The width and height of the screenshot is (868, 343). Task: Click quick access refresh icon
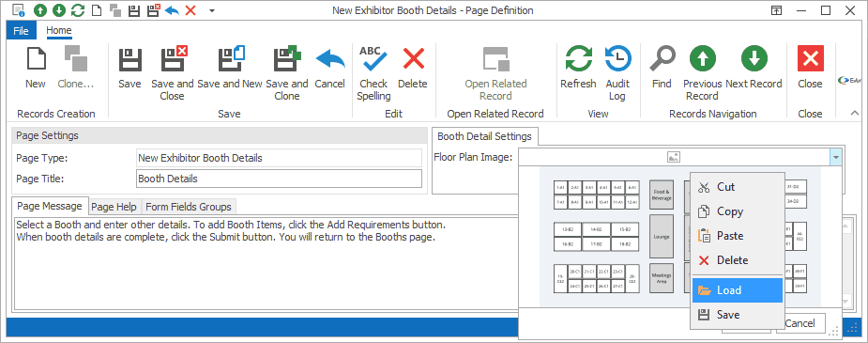[x=78, y=10]
